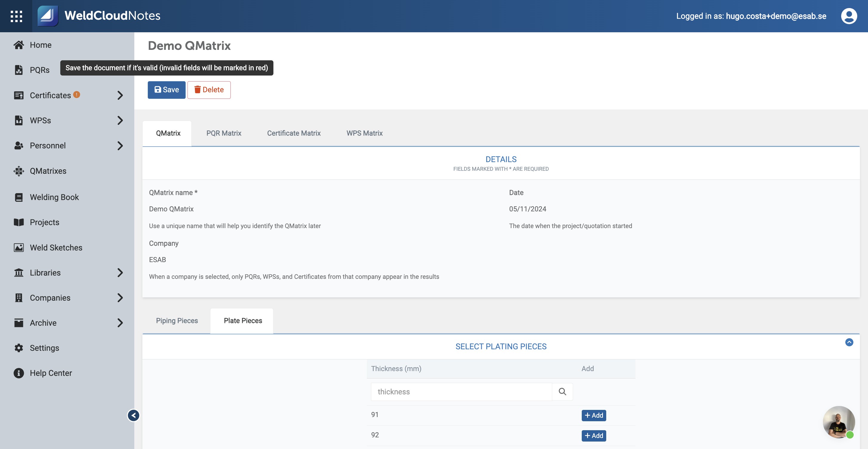Select the Piping Pieces tab

pos(177,321)
